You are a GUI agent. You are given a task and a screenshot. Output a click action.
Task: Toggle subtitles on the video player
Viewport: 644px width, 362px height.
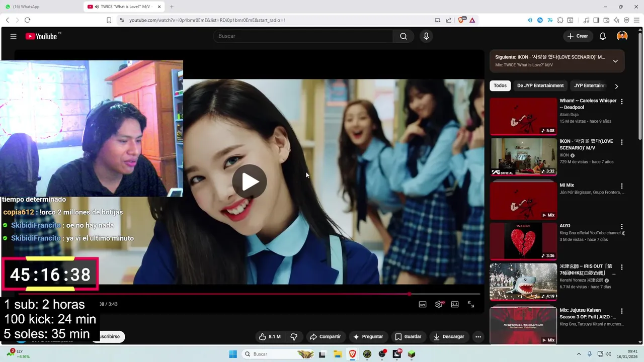(423, 304)
